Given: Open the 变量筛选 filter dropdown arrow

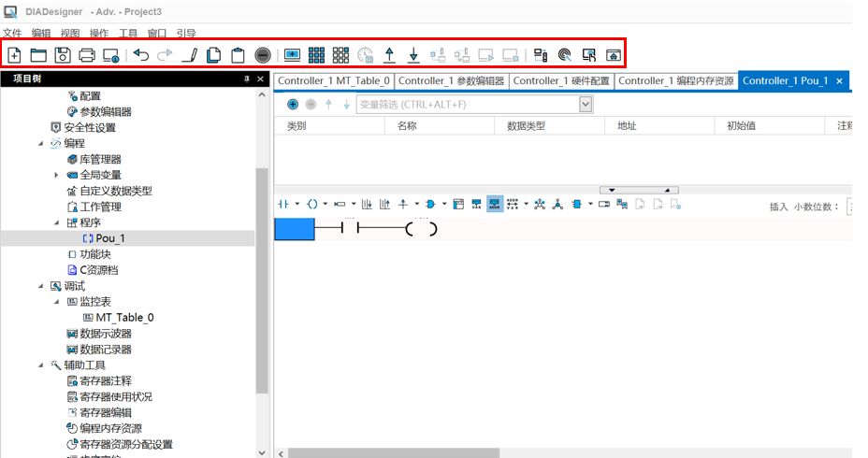Looking at the screenshot, I should point(586,105).
